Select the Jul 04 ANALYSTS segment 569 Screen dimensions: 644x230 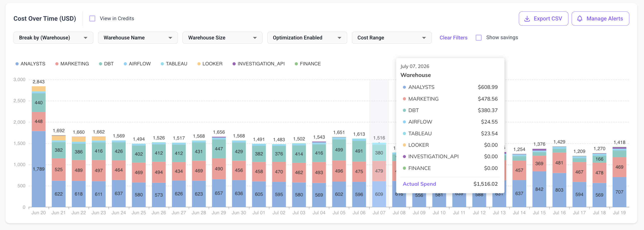point(319,195)
